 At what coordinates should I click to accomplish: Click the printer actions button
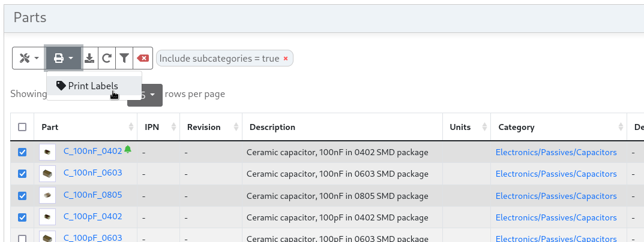pyautogui.click(x=64, y=58)
